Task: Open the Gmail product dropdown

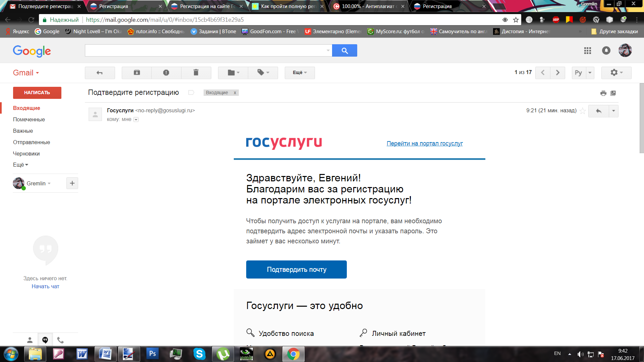Action: 26,73
